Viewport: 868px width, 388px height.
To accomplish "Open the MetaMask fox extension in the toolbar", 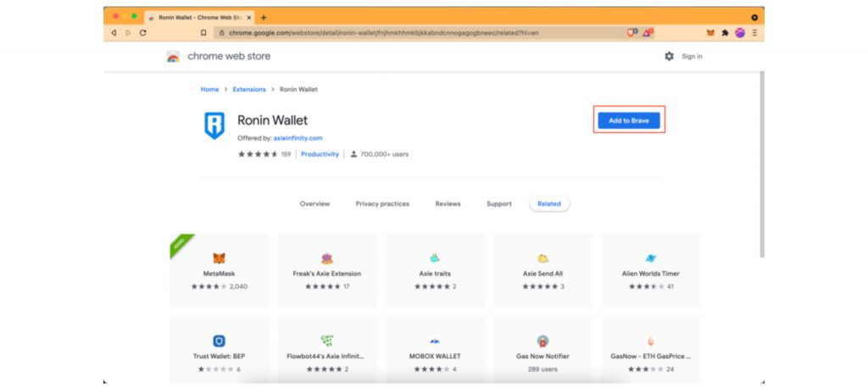I will [711, 33].
